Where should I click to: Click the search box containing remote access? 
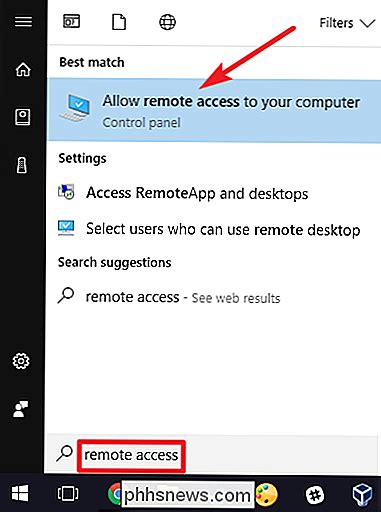coord(131,456)
